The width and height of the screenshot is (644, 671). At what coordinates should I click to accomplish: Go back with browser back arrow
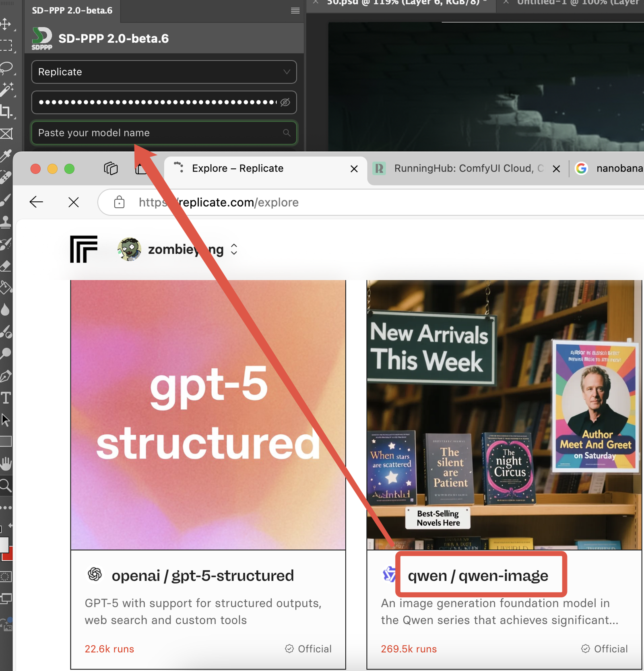tap(36, 202)
